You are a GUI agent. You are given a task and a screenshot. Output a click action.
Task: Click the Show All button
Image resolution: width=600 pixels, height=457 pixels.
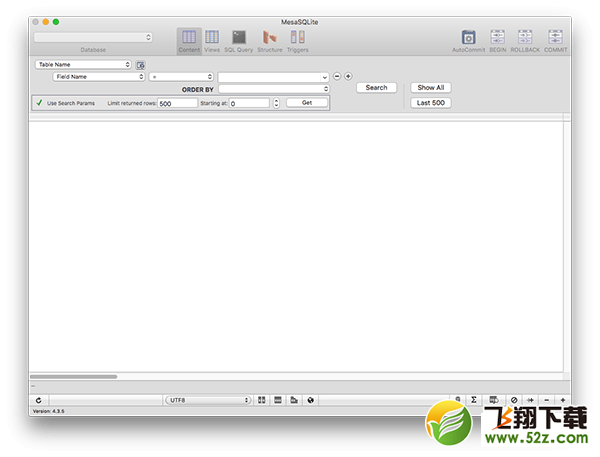[x=431, y=88]
